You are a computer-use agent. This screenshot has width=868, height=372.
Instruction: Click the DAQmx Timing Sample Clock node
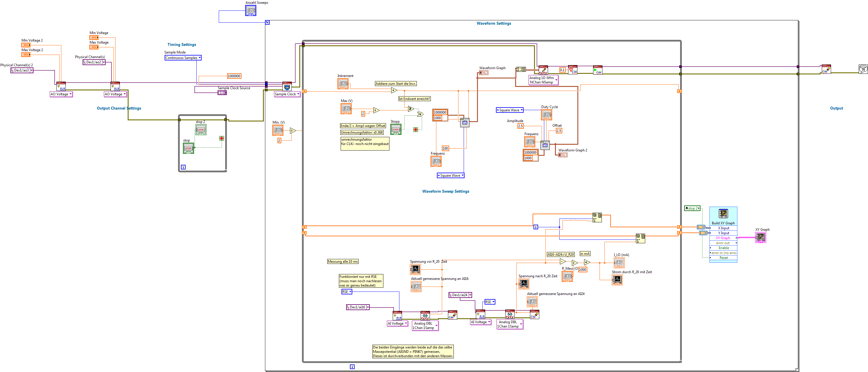pos(287,86)
